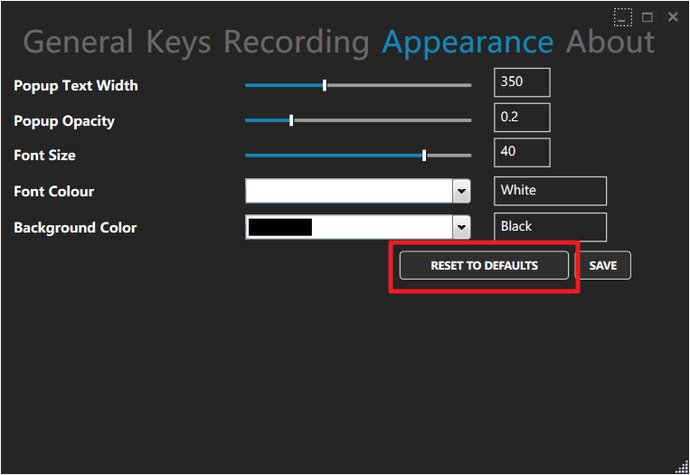The image size is (690, 475).
Task: Click the Popup Opacity value field 0.2
Action: click(522, 118)
